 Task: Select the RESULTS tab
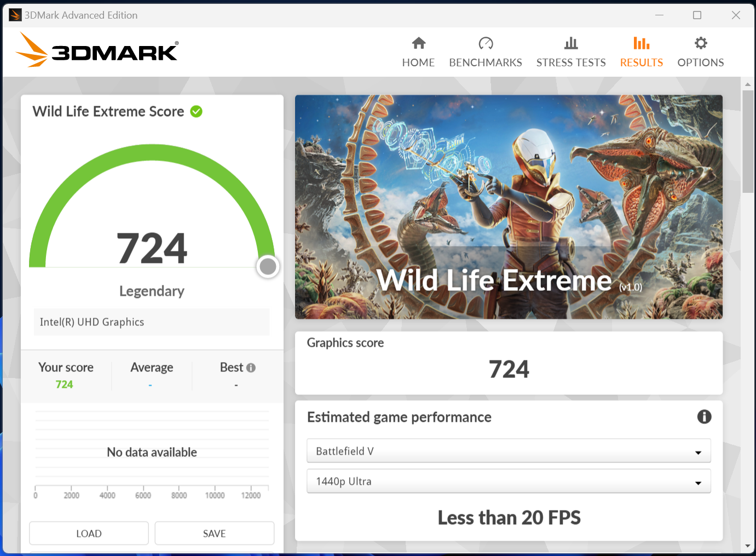[x=642, y=53]
